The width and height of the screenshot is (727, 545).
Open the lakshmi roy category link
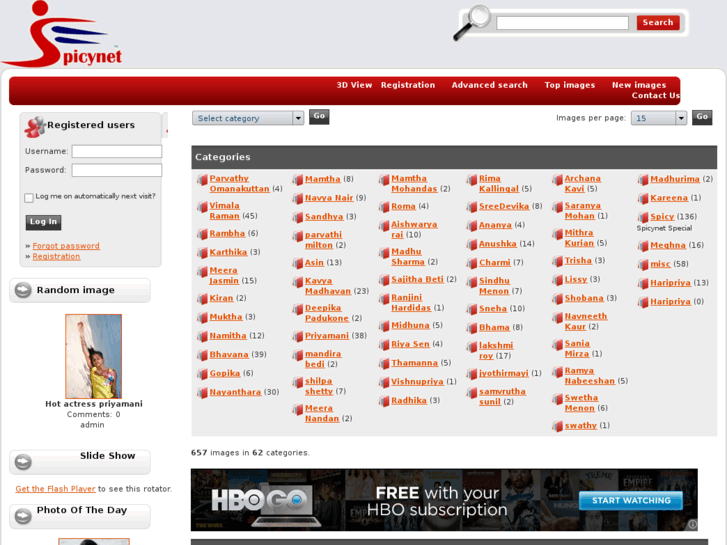click(x=496, y=351)
